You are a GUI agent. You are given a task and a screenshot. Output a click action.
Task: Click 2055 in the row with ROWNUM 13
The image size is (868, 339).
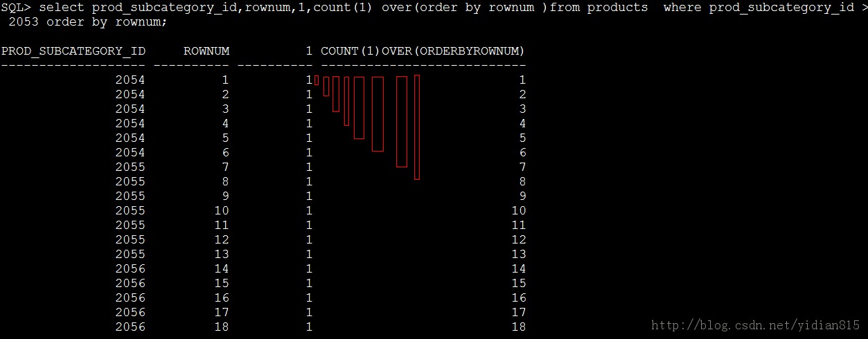pyautogui.click(x=130, y=255)
